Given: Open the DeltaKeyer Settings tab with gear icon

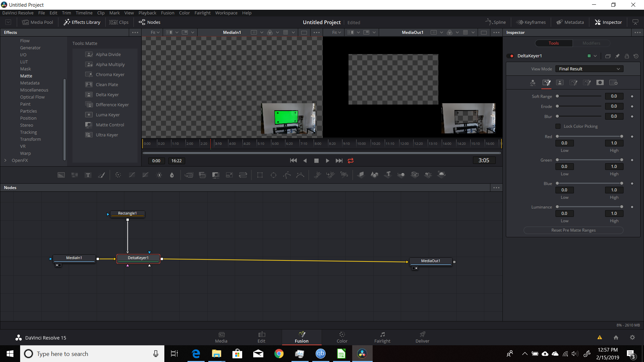Looking at the screenshot, I should 613,82.
